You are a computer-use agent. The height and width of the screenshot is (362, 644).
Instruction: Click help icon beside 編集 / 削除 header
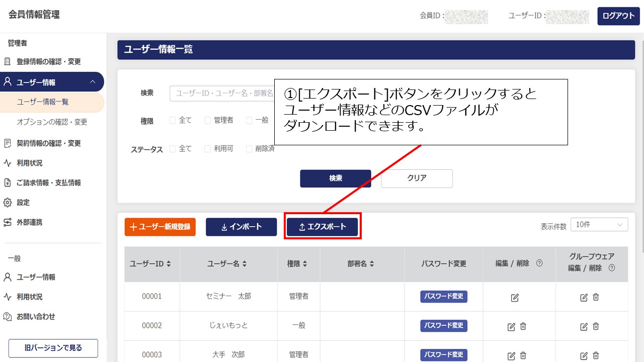coord(539,263)
